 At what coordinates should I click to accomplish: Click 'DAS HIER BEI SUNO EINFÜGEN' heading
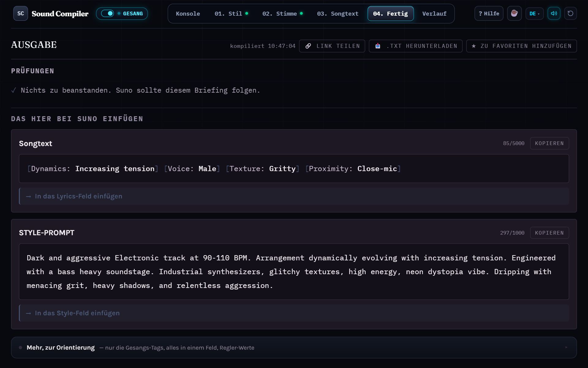[x=77, y=119]
